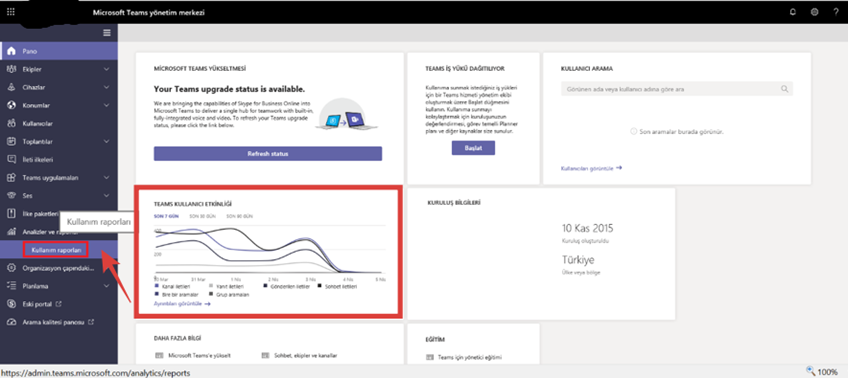This screenshot has height=378, width=848.
Task: Click the Arama kalitesi panosu gauge icon
Action: tap(11, 322)
